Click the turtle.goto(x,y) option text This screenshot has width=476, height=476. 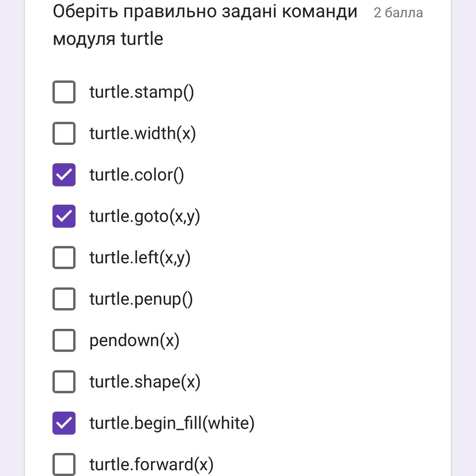[144, 216]
